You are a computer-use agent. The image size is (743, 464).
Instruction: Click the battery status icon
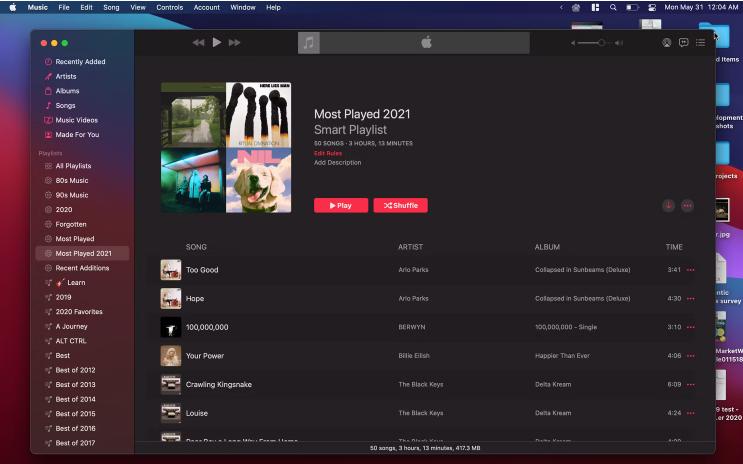[x=633, y=8]
